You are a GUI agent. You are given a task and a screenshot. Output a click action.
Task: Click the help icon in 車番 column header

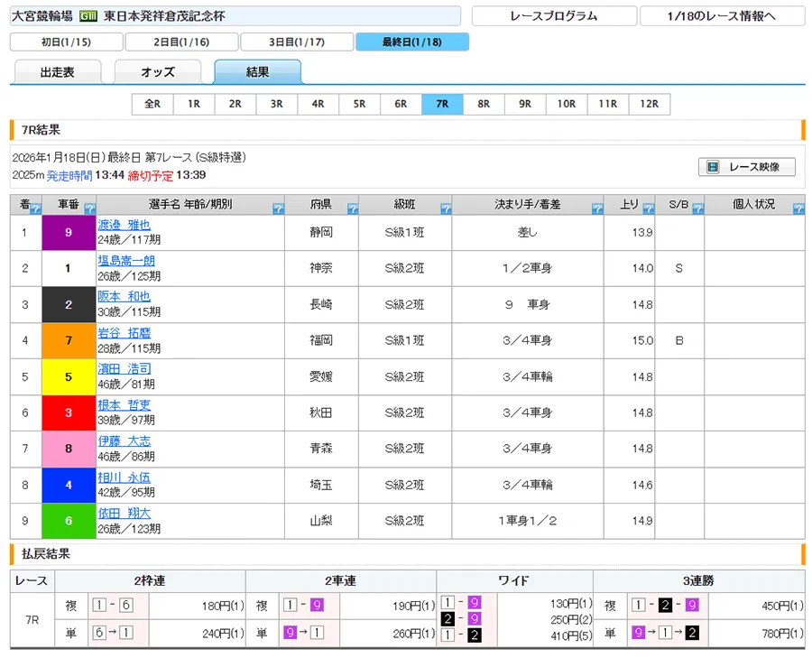click(x=90, y=209)
